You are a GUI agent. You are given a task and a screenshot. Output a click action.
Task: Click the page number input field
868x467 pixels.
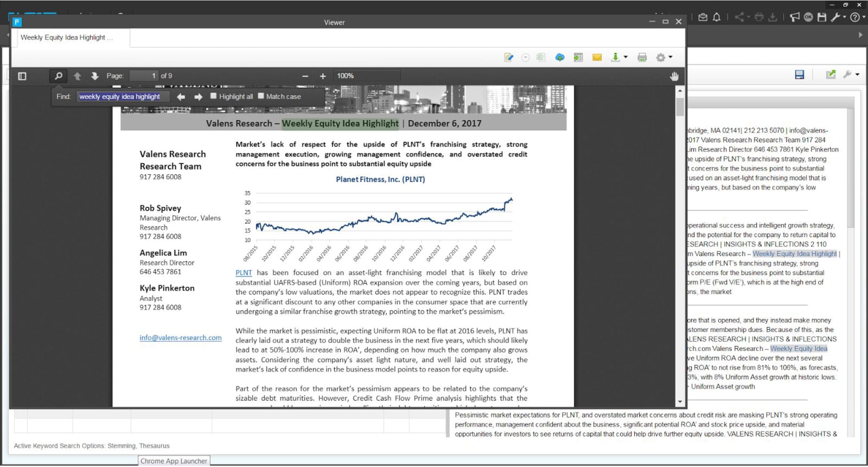(143, 76)
